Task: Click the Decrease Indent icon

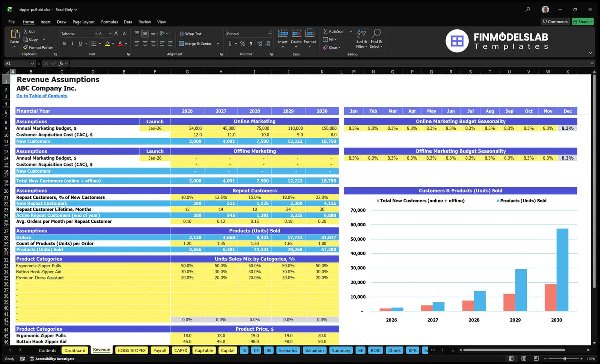Action: click(162, 44)
